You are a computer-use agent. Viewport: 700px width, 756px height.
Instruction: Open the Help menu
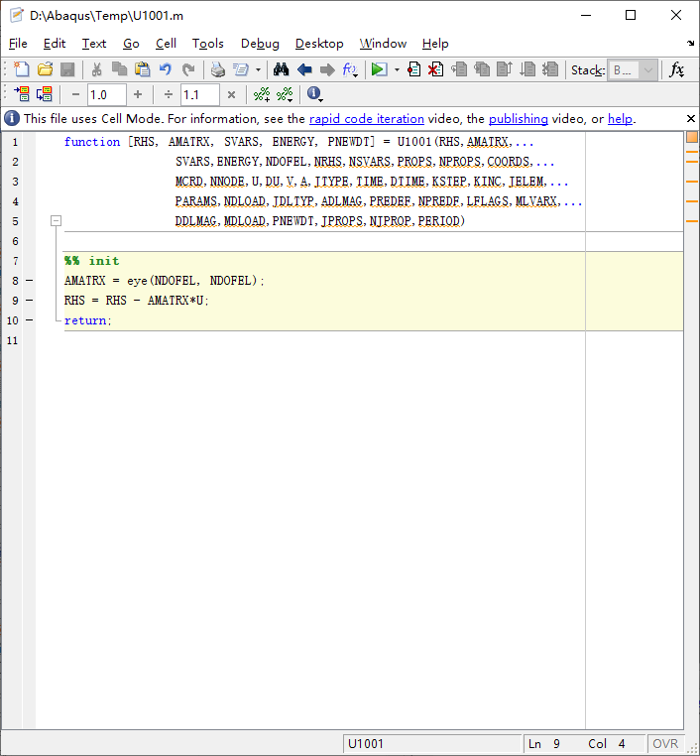coord(435,44)
